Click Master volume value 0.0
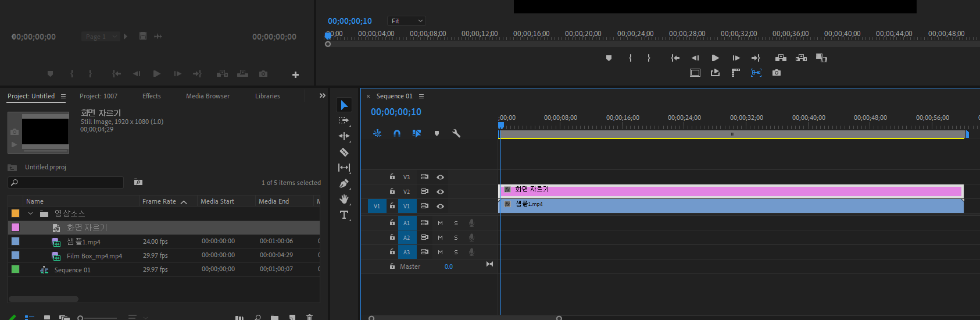Viewport: 980px width, 320px height. (449, 266)
